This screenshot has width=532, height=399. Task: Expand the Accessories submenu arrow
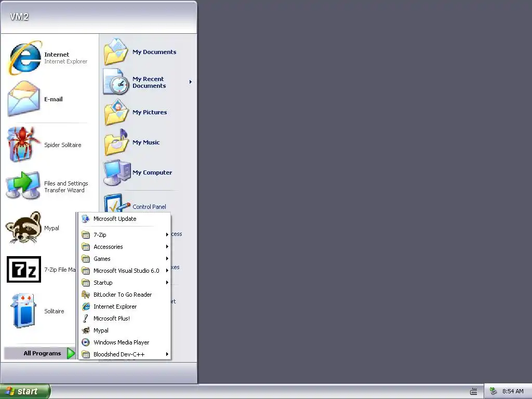tap(167, 247)
